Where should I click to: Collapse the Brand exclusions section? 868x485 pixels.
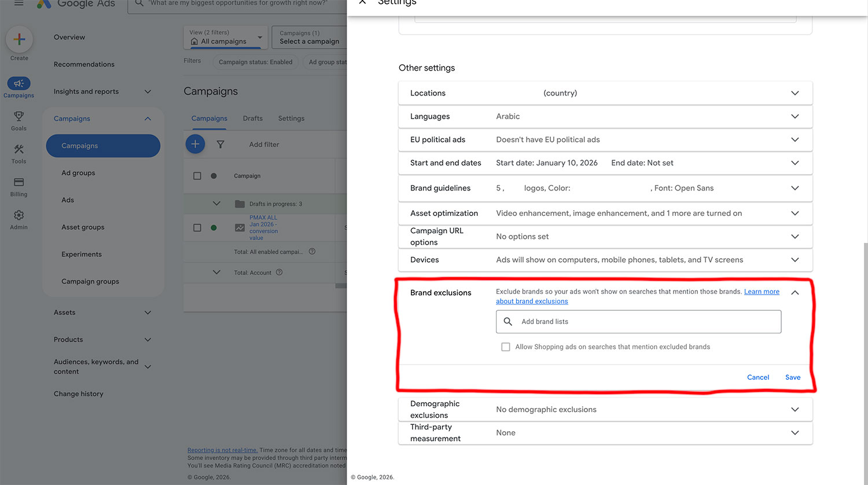point(795,293)
